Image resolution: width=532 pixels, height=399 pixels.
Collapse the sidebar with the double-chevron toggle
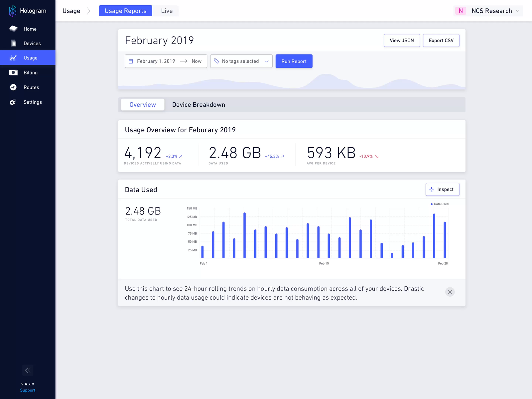click(x=28, y=370)
